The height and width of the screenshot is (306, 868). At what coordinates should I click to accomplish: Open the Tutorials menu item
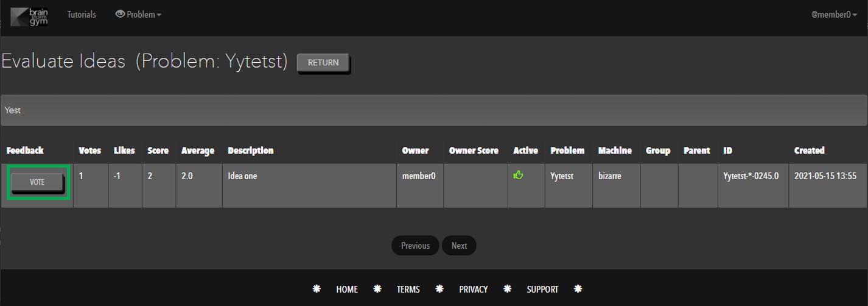pos(82,15)
